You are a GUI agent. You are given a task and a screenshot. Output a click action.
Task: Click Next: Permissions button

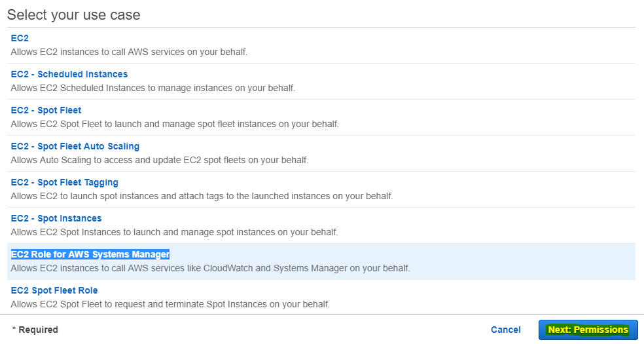click(x=588, y=330)
